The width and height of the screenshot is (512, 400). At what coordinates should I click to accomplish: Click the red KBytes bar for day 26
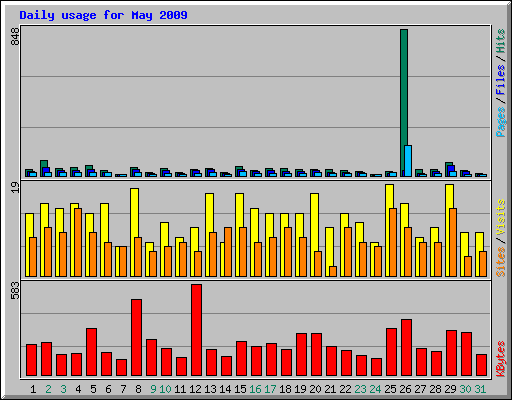click(406, 348)
